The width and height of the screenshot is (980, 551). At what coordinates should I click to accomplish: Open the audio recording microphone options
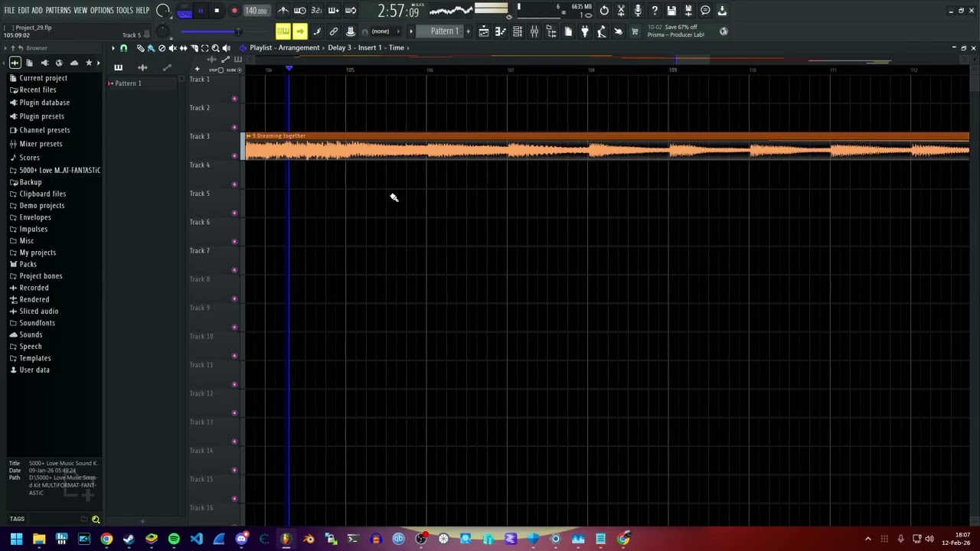[638, 11]
